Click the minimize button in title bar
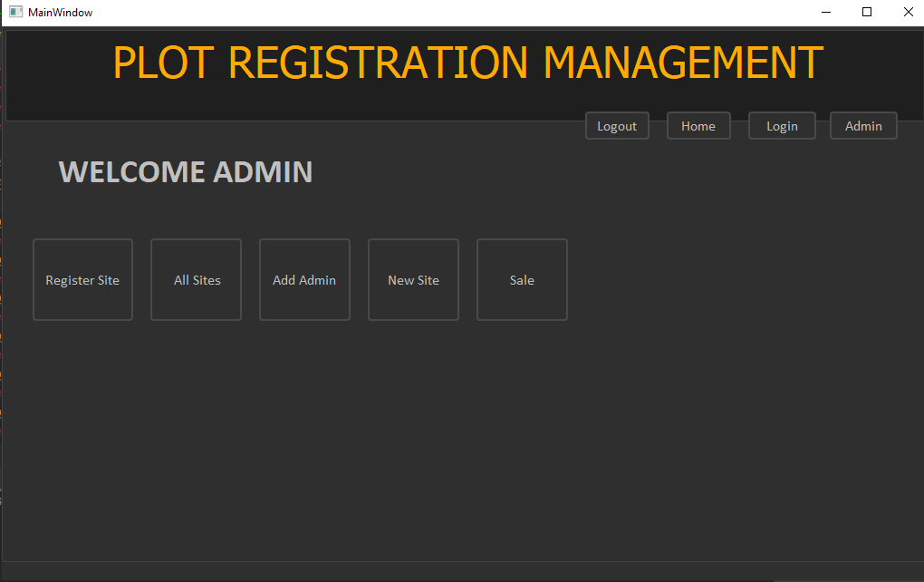This screenshot has width=924, height=582. coord(825,12)
